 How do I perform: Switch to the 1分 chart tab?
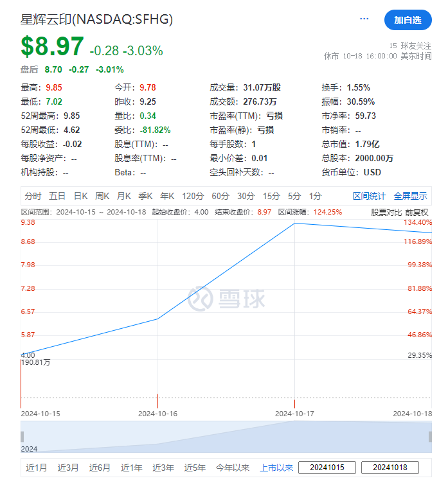316,196
